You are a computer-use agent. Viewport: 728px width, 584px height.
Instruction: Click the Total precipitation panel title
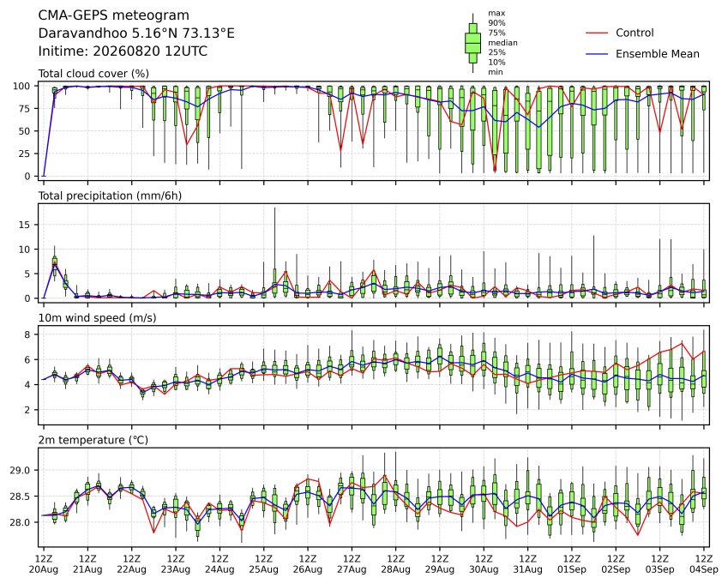[x=110, y=196]
